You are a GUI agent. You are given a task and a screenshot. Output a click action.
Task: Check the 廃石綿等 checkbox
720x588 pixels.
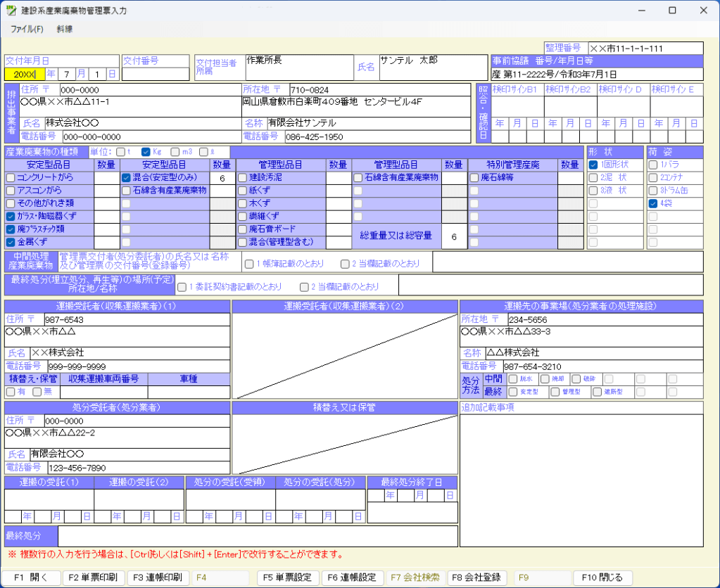click(x=475, y=178)
